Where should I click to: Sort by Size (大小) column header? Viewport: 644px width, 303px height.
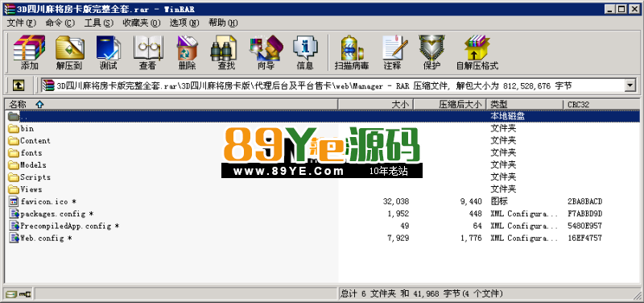(375, 105)
